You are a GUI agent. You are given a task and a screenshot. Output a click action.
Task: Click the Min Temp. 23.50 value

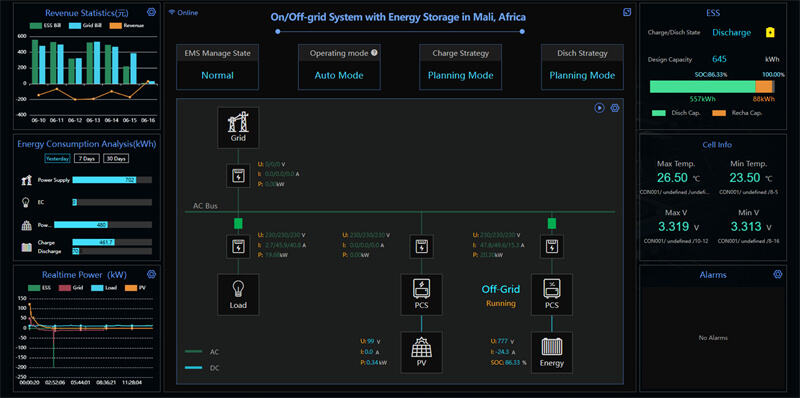pos(745,178)
